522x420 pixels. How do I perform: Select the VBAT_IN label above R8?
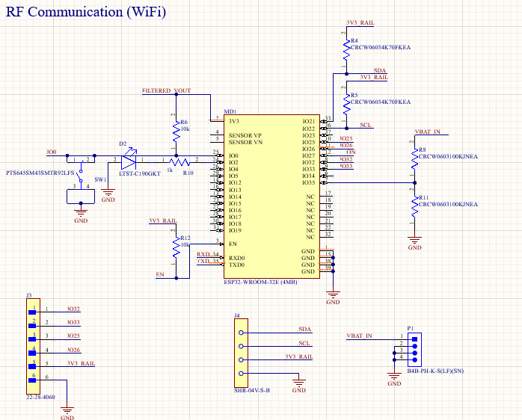pos(428,132)
